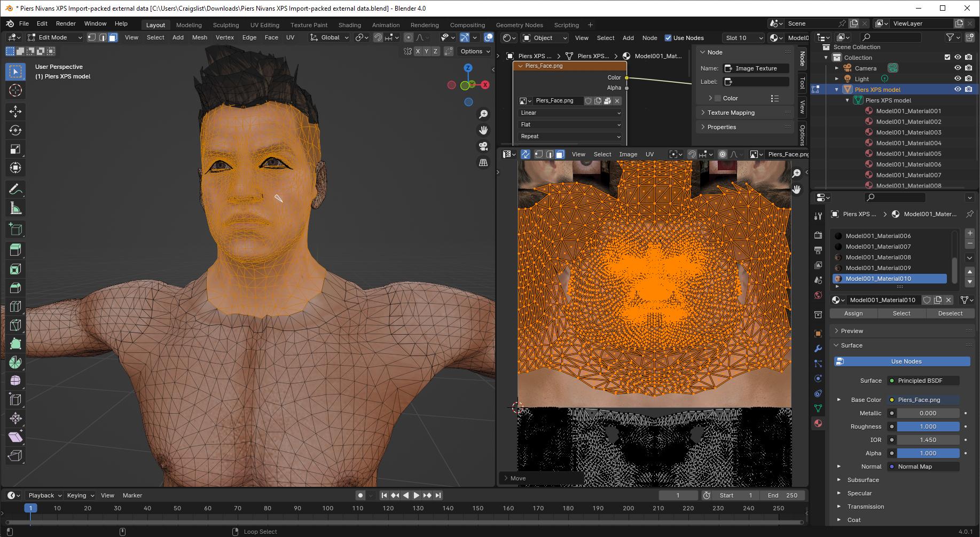
Task: Select the Move tool in viewport toolbar
Action: (15, 111)
